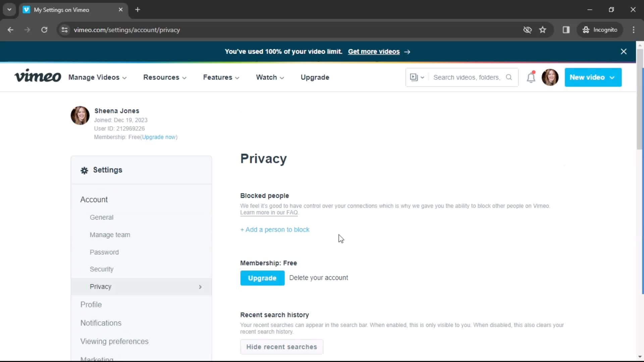Image resolution: width=644 pixels, height=362 pixels.
Task: Click the Privacy row chevron in sidebar
Action: coord(200,287)
